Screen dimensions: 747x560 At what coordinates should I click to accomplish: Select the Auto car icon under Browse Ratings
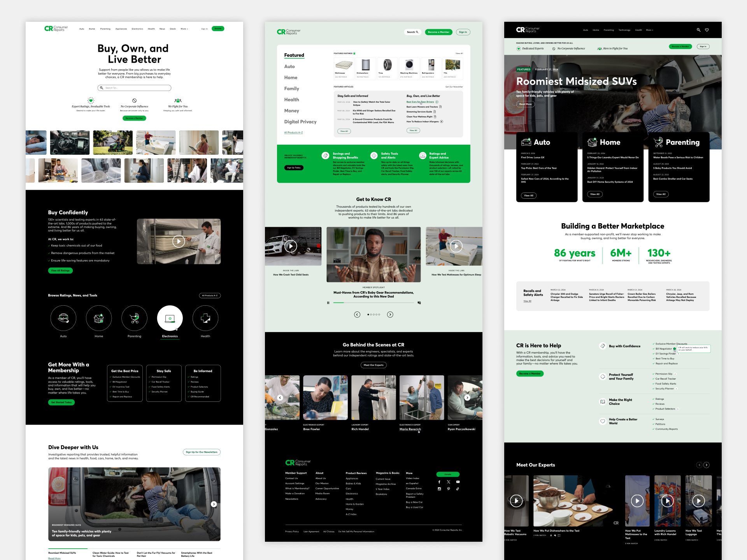click(x=63, y=318)
